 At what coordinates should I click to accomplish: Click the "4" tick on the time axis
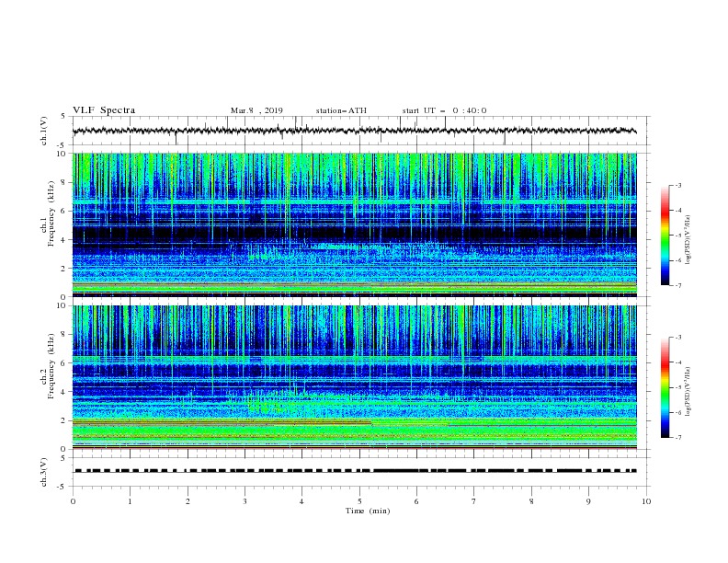(301, 501)
